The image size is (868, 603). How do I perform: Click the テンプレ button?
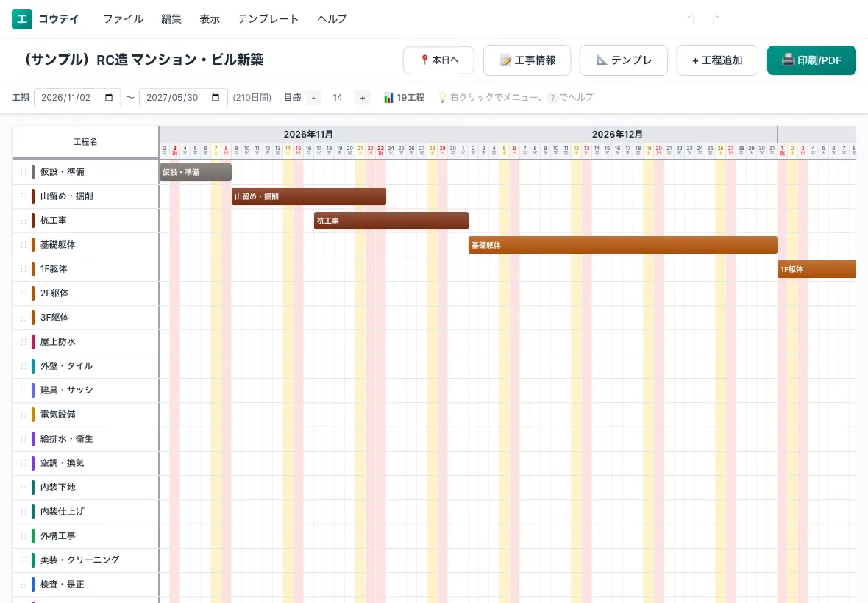pos(623,60)
